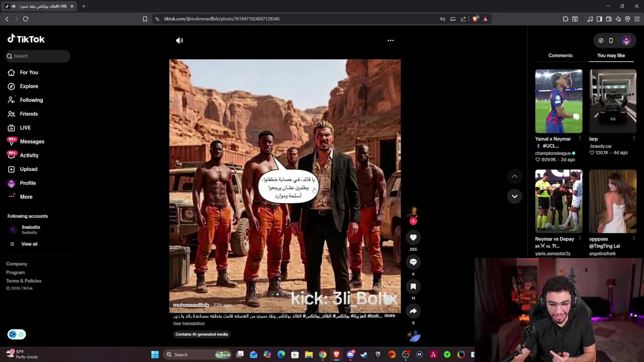Open browser extensions puzzle icon

coord(566,19)
